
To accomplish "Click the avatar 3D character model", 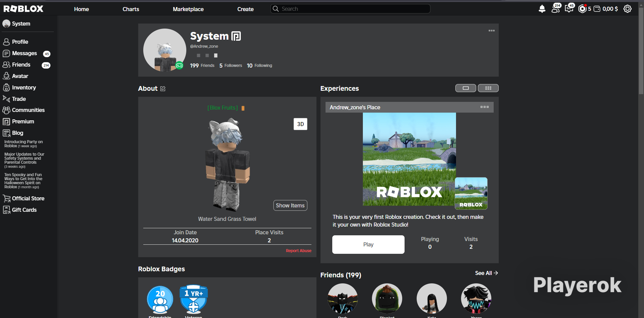I will (x=227, y=164).
